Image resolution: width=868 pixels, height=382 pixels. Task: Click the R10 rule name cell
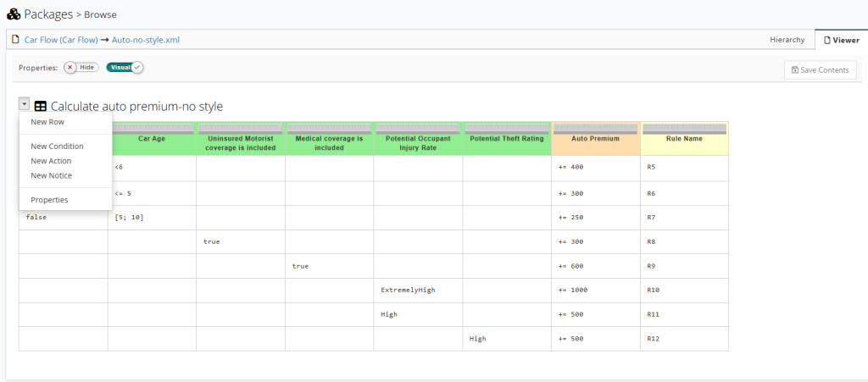click(684, 291)
